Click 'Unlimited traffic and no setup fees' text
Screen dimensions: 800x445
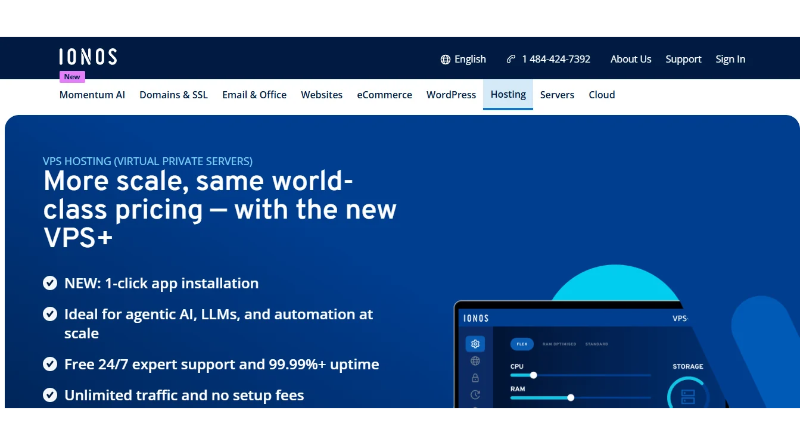(x=184, y=395)
